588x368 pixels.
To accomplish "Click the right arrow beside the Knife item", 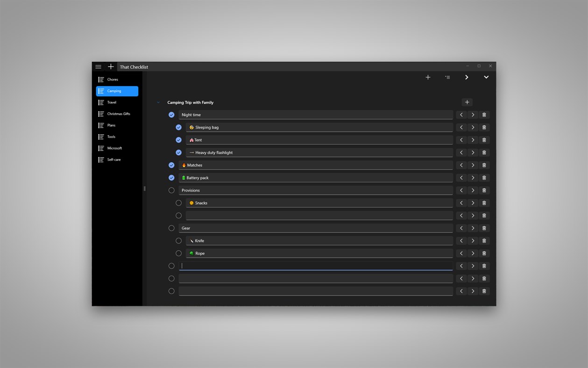I will [473, 240].
